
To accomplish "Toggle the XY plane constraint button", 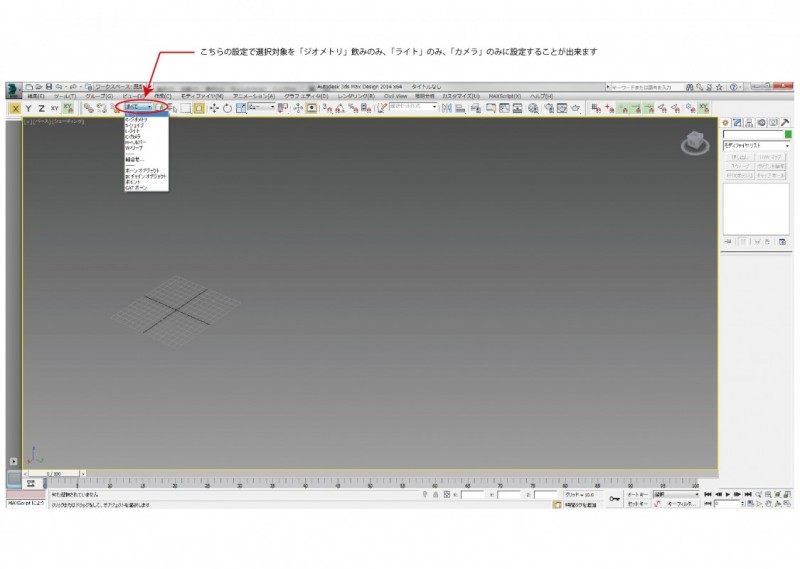I will click(54, 107).
